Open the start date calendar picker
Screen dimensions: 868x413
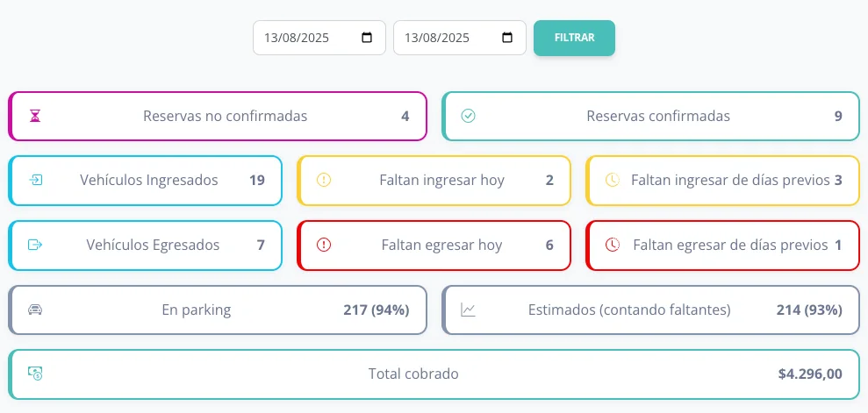pos(367,38)
